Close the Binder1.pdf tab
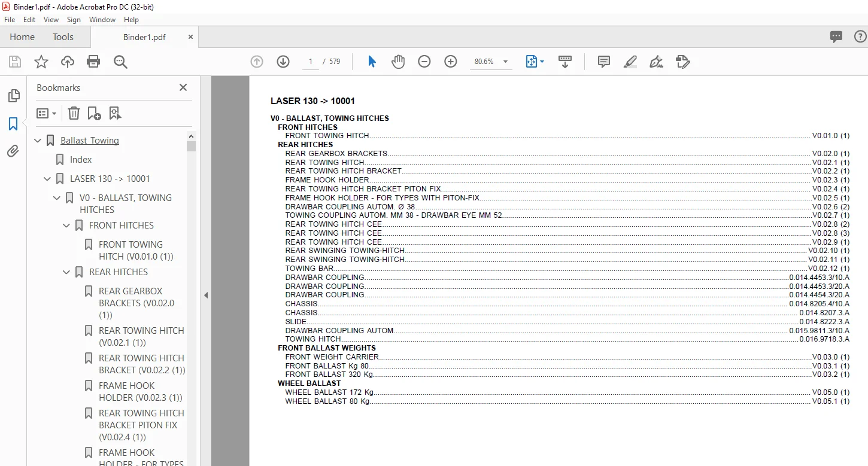 191,37
